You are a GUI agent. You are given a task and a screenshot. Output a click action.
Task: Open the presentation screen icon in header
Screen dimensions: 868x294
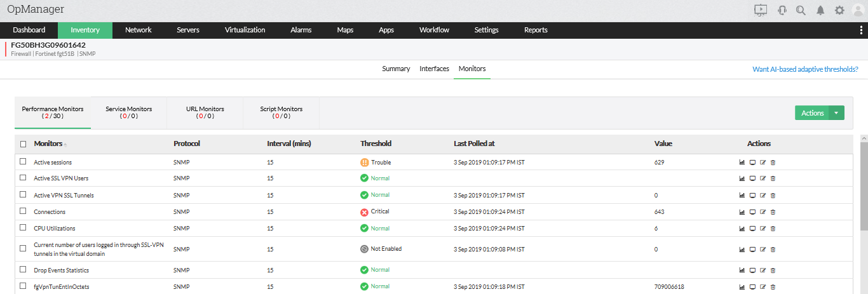pyautogui.click(x=761, y=10)
